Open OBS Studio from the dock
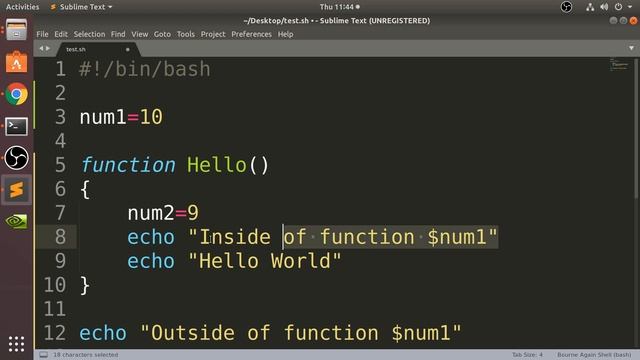This screenshot has width=640, height=360. (16, 158)
